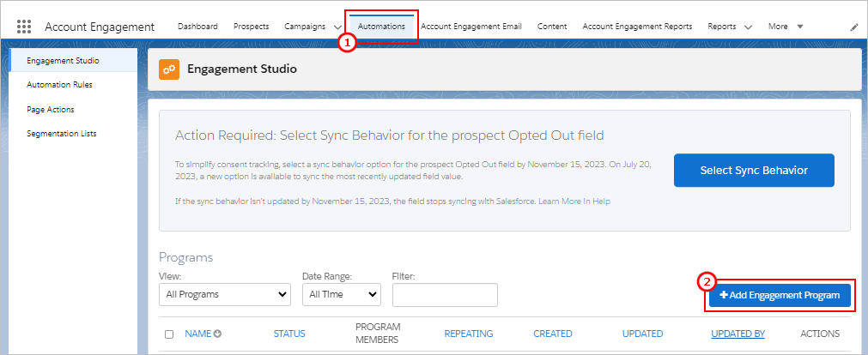Viewport: 868px width, 355px height.
Task: Click the Action Required banner heading
Action: tap(389, 135)
